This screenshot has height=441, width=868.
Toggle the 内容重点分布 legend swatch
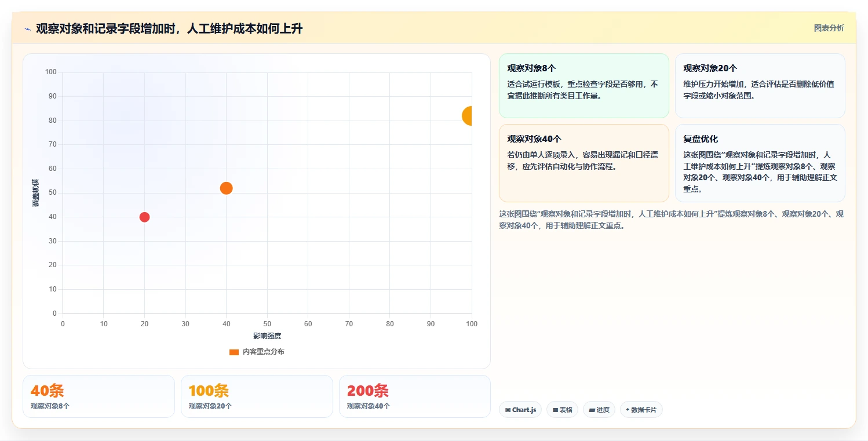point(234,352)
